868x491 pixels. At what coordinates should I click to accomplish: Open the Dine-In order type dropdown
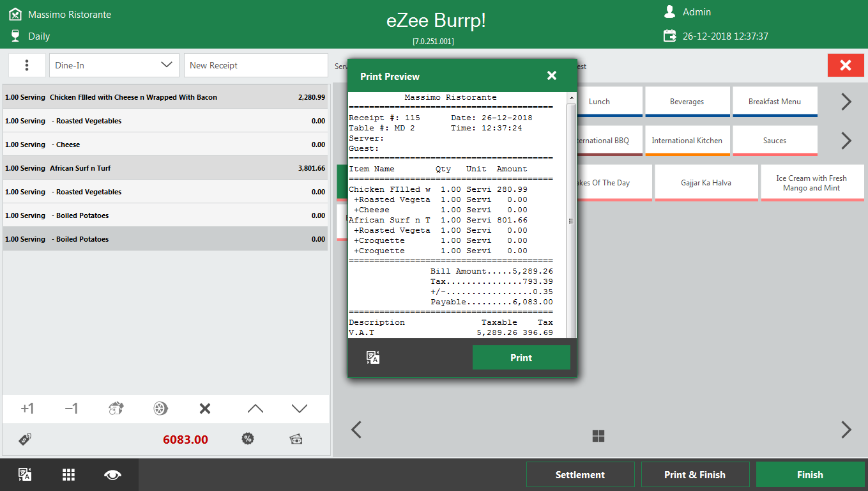pyautogui.click(x=114, y=65)
